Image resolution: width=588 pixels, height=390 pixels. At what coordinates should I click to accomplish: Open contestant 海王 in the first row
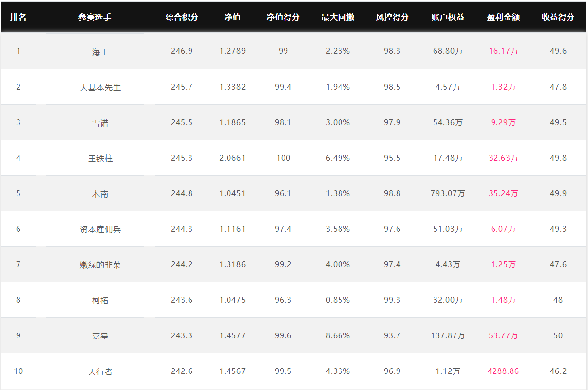coord(100,52)
